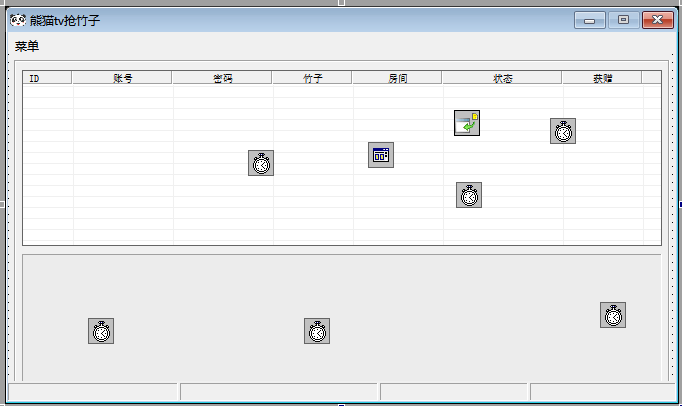The width and height of the screenshot is (682, 406).
Task: Select the bottom-left timer icon in lower panel
Action: pyautogui.click(x=101, y=331)
